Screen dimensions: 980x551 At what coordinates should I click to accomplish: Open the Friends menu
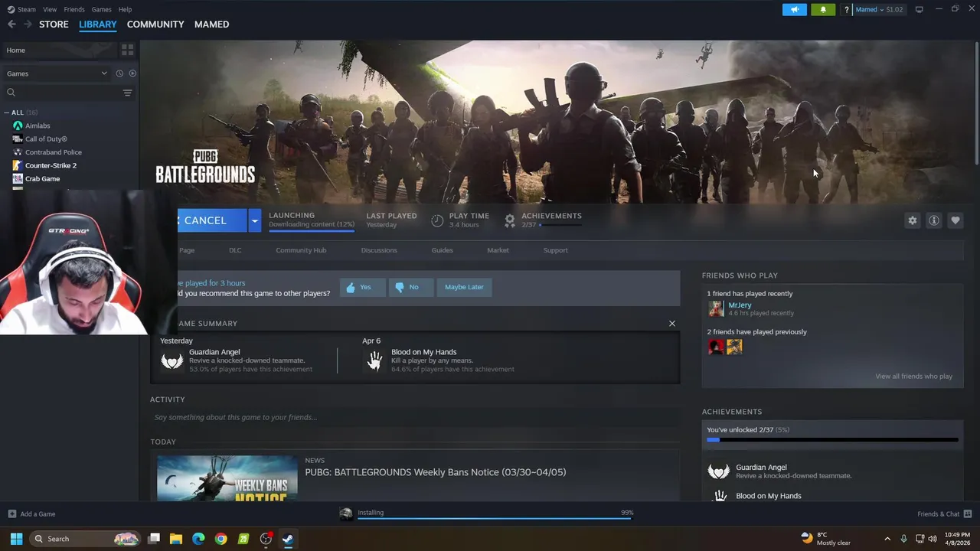74,9
